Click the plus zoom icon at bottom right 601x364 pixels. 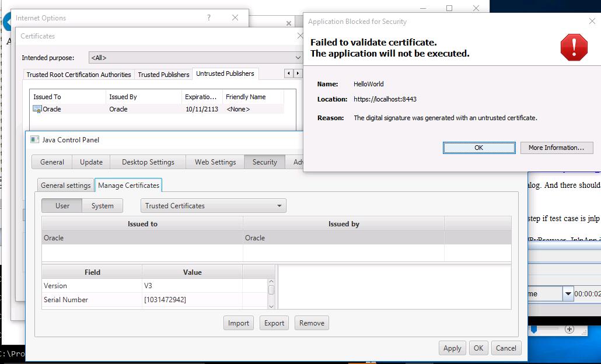[569, 329]
